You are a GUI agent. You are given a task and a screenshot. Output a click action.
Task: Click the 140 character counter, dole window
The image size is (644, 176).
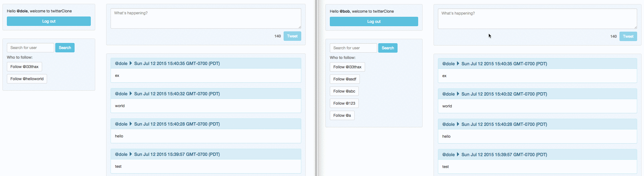278,36
